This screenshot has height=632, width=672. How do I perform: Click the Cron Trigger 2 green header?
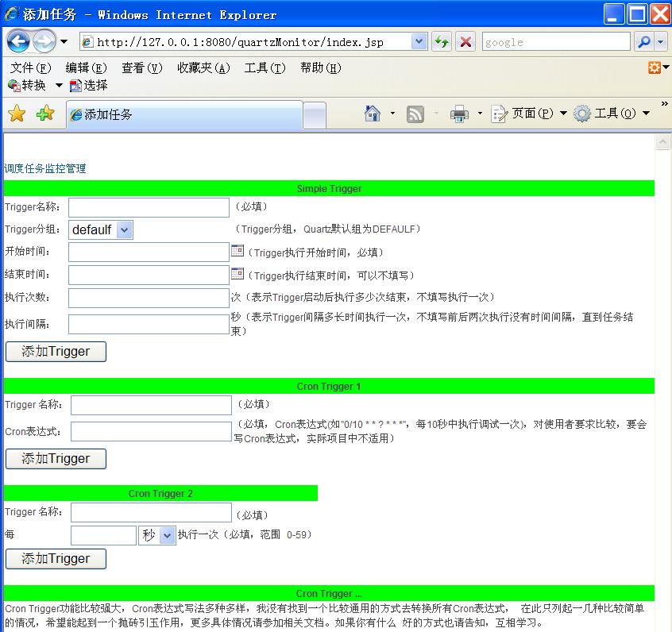tap(160, 493)
